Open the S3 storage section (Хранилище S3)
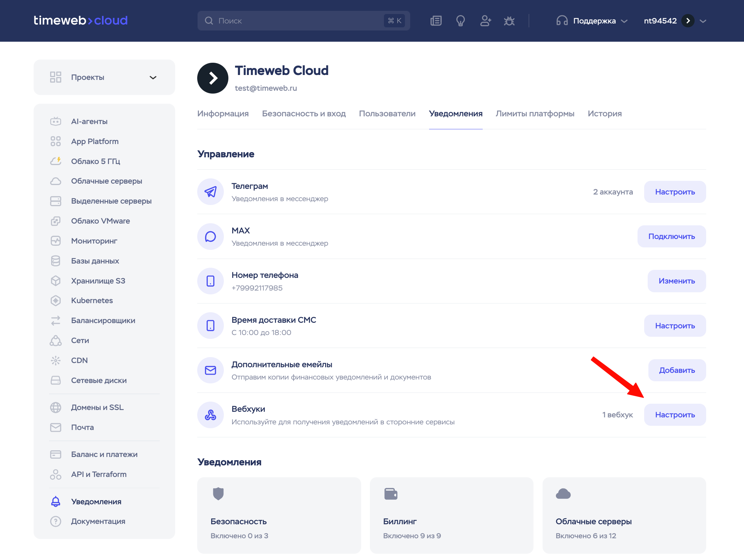744x560 pixels. click(98, 281)
